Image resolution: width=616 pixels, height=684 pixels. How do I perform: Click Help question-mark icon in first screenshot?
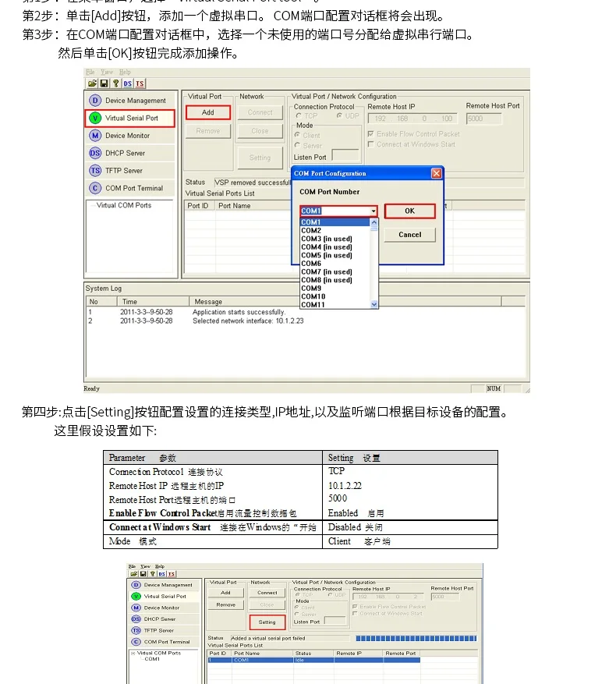point(115,83)
